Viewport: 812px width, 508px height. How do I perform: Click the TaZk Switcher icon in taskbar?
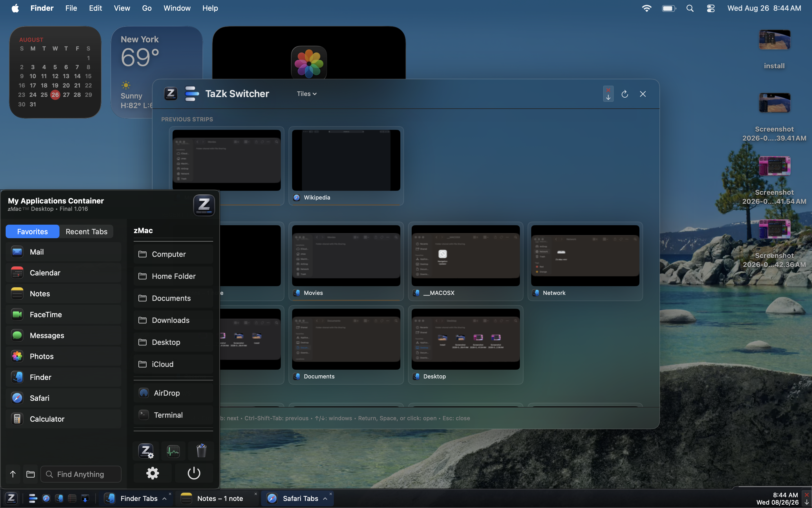click(x=32, y=498)
